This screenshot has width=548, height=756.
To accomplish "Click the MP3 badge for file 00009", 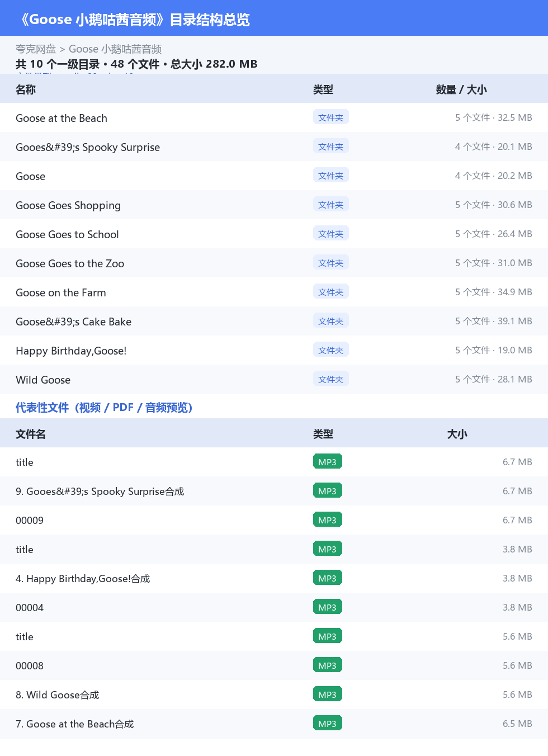I will tap(328, 519).
